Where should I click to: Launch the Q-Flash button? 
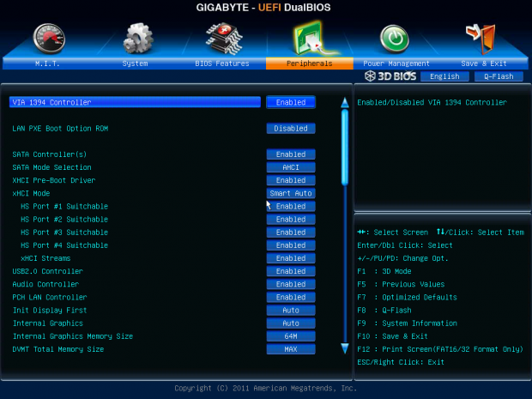pos(499,76)
